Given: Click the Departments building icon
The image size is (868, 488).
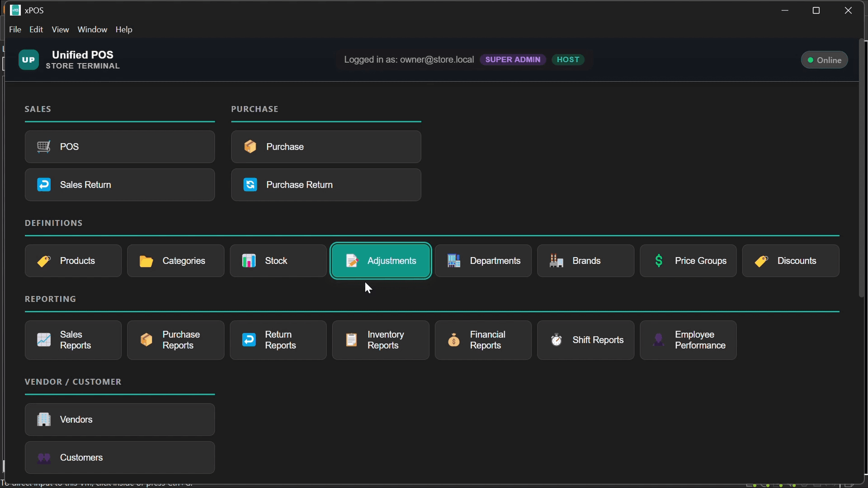Looking at the screenshot, I should [x=454, y=261].
